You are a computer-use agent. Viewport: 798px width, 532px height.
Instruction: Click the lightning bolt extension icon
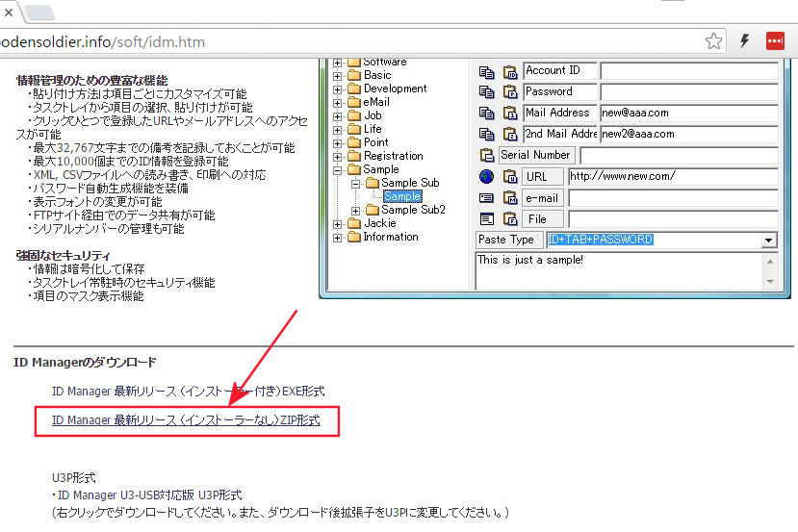pyautogui.click(x=745, y=40)
